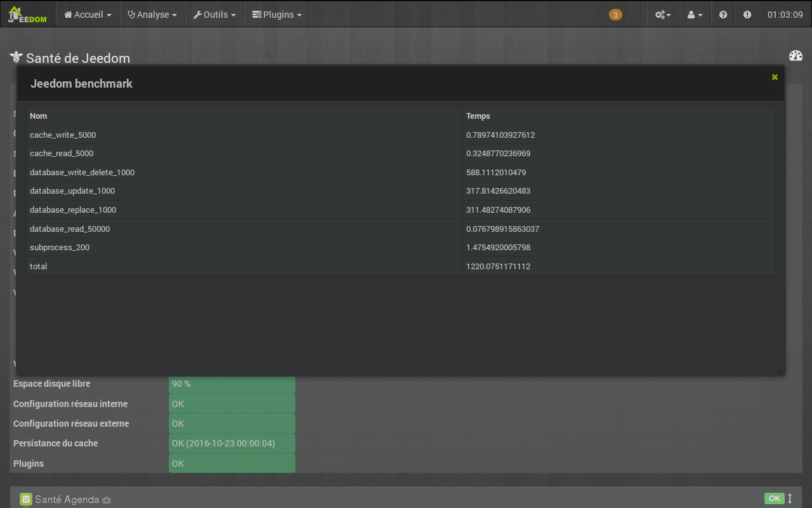This screenshot has width=812, height=508.
Task: Expand Santé Agenda with the arrows toggle
Action: (x=790, y=498)
